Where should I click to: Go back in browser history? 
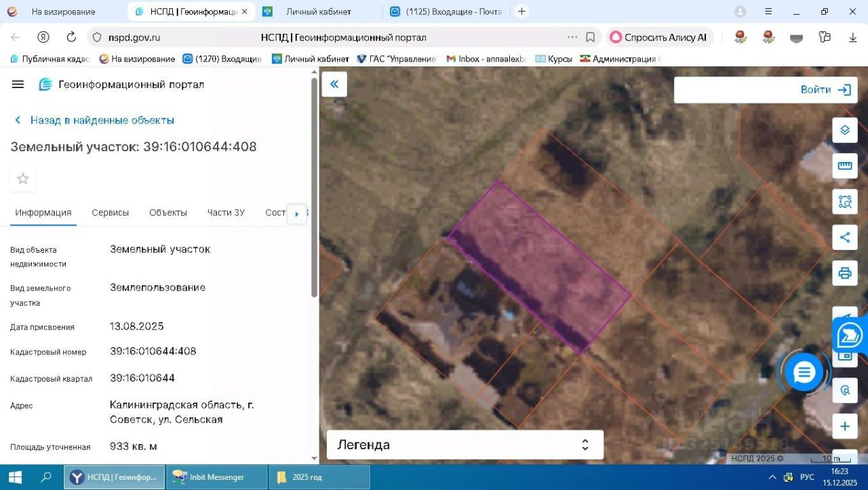15,37
